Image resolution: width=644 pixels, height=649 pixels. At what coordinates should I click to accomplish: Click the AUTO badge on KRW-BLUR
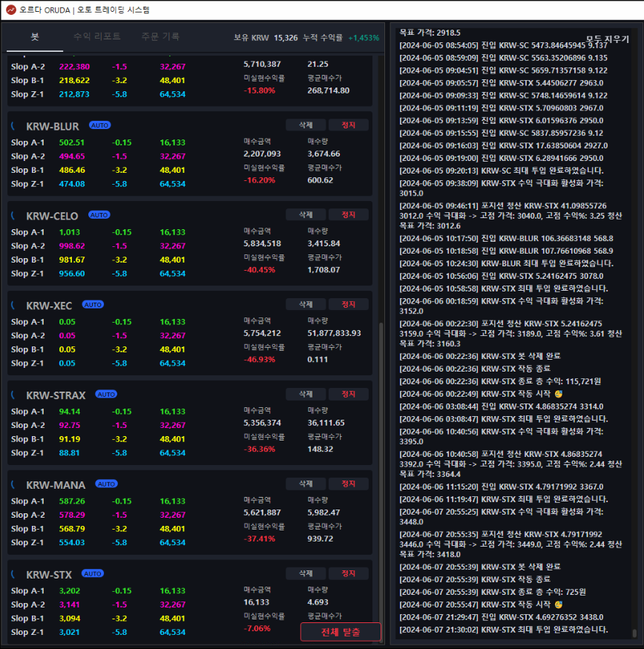100,125
